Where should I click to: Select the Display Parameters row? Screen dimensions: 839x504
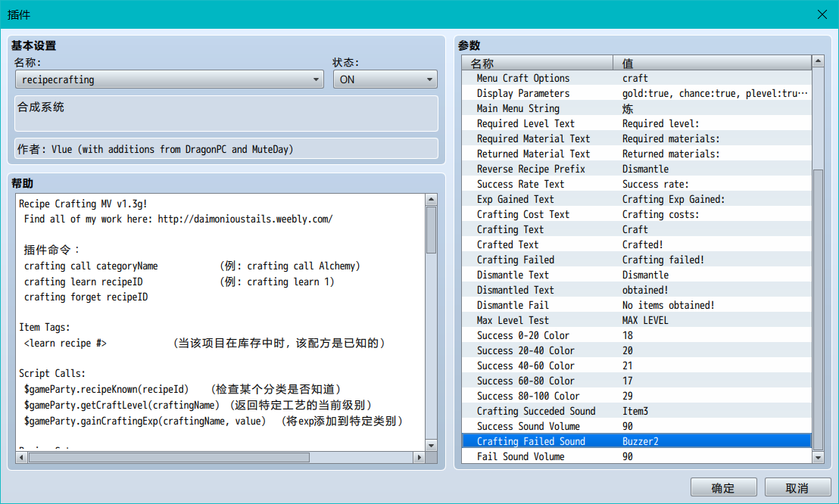coord(637,93)
